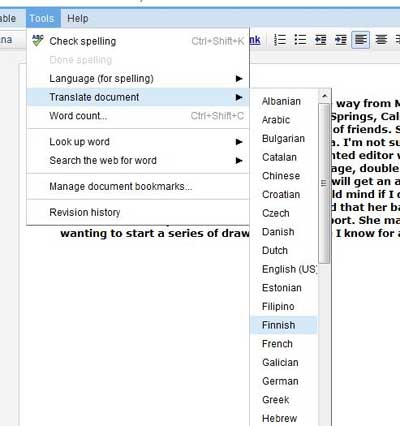Click the bulleted list icon
The image size is (400, 426).
(300, 40)
